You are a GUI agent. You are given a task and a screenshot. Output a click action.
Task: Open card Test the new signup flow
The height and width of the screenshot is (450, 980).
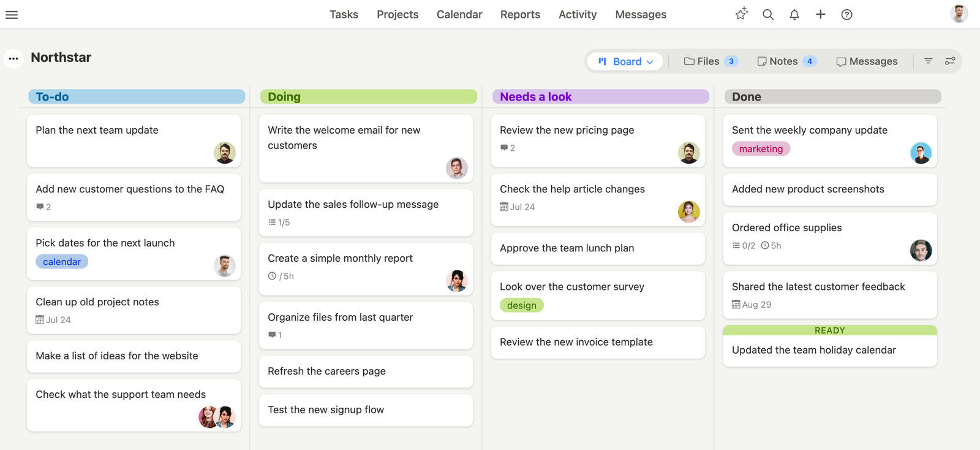(366, 410)
